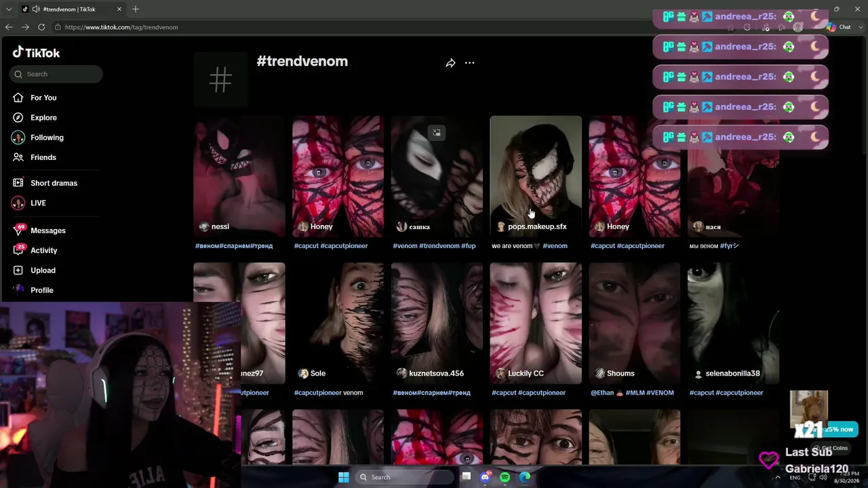Click the '@Ethan #MLM #VENOM' caption
The width and height of the screenshot is (868, 488).
pyautogui.click(x=632, y=393)
